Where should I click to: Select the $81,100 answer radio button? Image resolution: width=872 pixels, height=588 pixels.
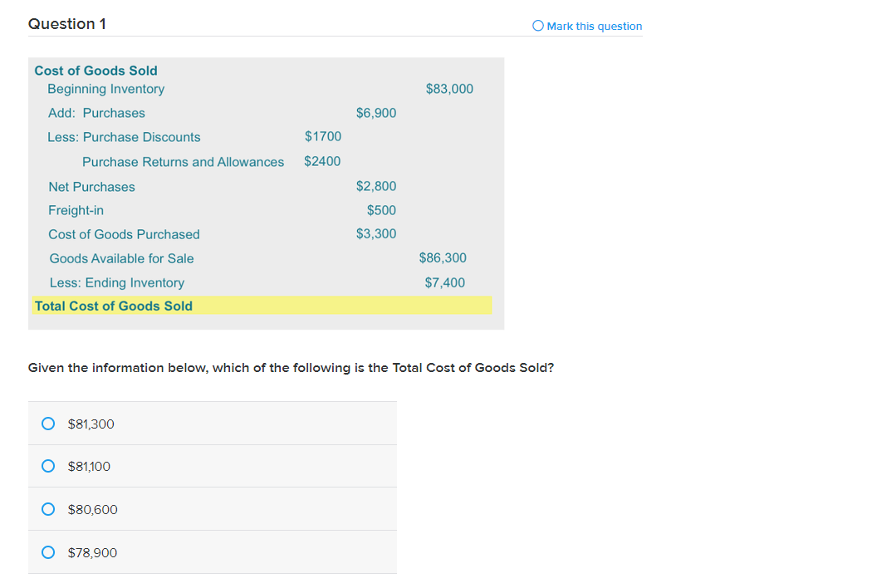click(48, 466)
